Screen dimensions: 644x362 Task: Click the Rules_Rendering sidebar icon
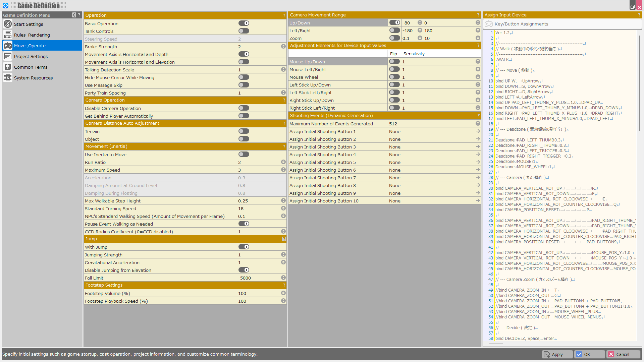[8, 35]
